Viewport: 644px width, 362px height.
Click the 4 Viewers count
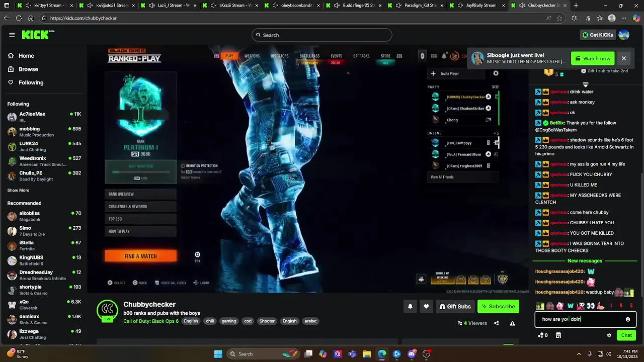tap(472, 323)
